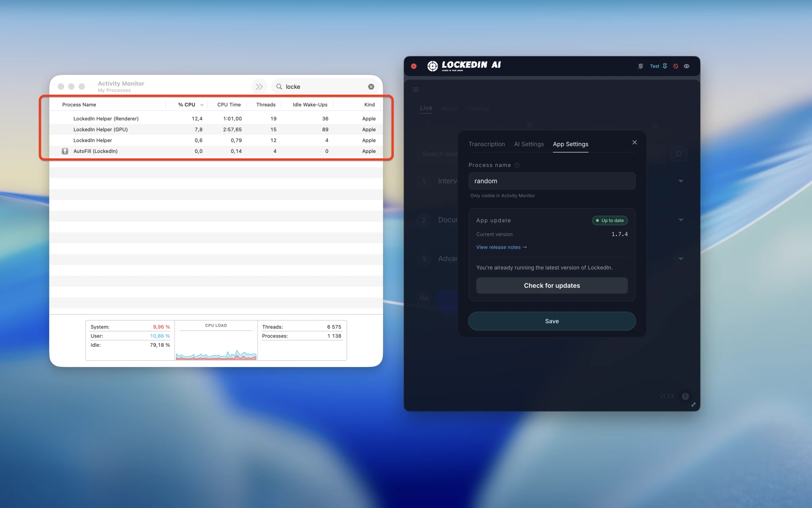Click the 2:57,65 CPU time value
The width and height of the screenshot is (812, 508).
tap(232, 129)
